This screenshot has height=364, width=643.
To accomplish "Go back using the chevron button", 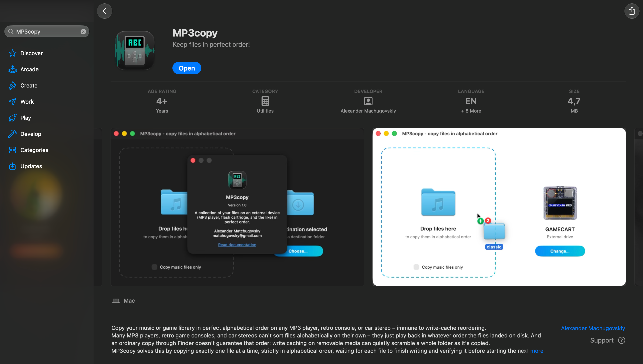I will pyautogui.click(x=104, y=11).
